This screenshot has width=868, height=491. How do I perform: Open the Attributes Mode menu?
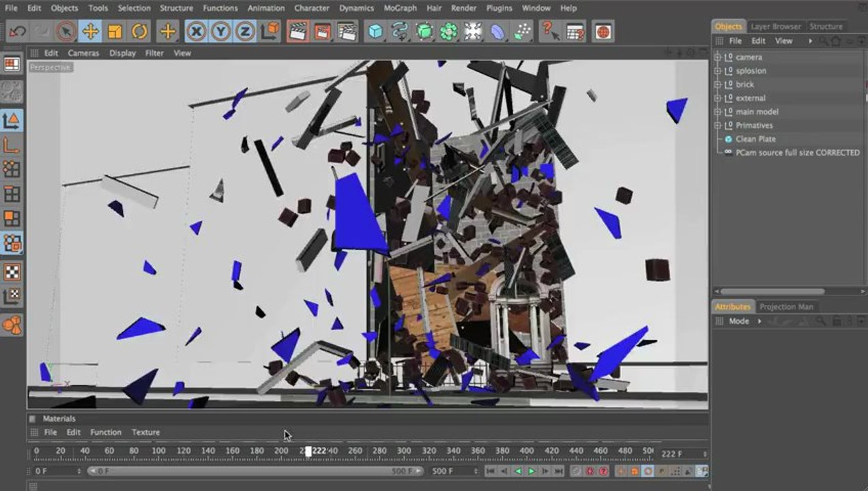[738, 321]
